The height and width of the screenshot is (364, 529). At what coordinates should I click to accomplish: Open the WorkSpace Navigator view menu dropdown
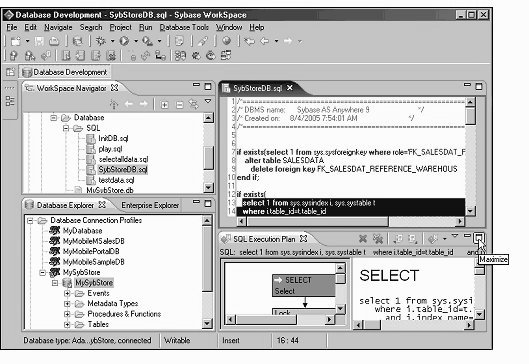point(208,101)
